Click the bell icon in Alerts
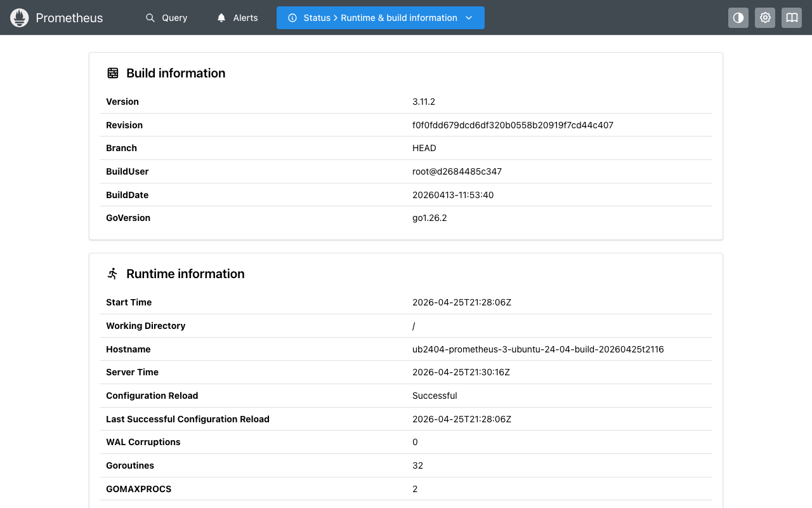 [221, 18]
